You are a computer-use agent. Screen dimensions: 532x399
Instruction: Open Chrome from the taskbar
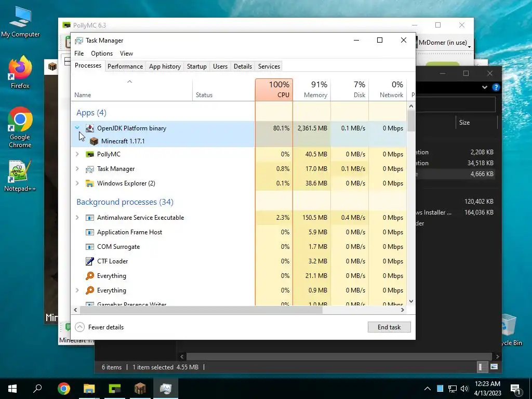pos(63,389)
